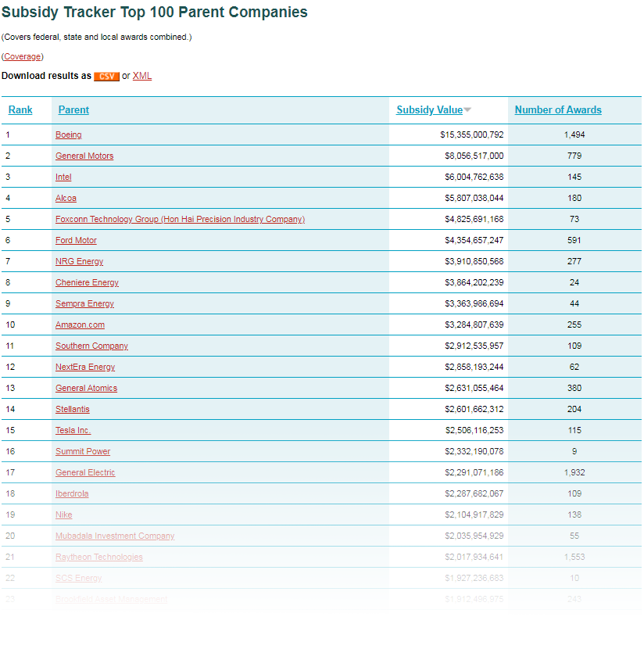Select Ford Motor awards count 591

point(574,240)
